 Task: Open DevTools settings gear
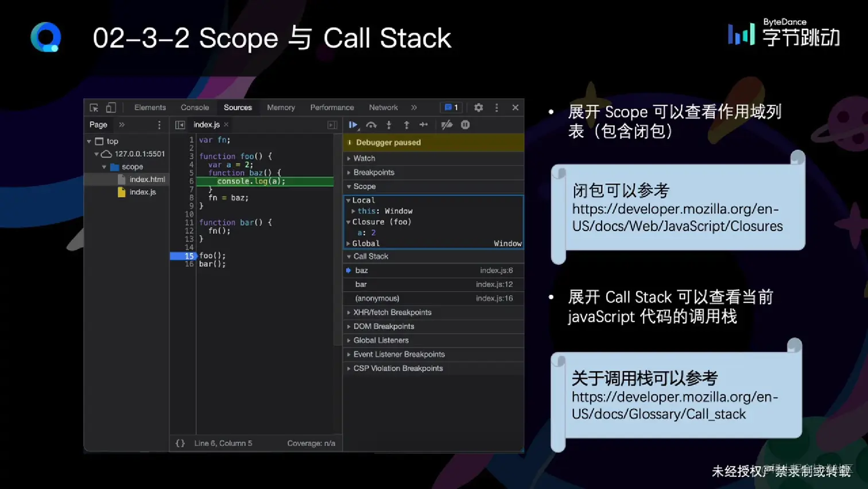(x=478, y=107)
